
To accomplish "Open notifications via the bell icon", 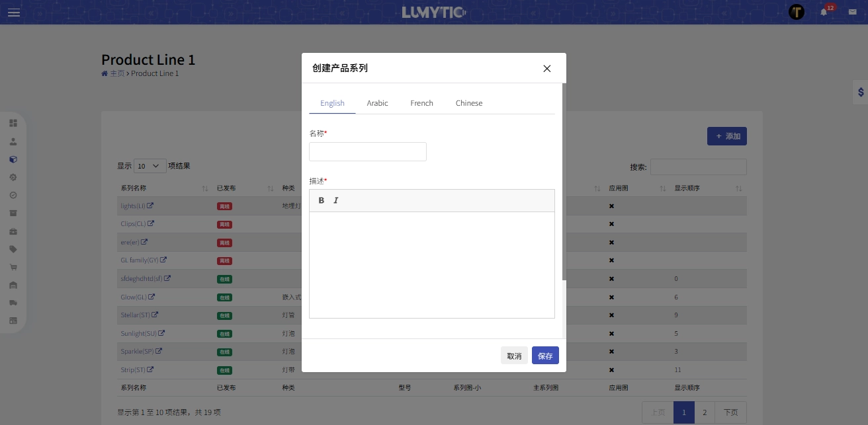I will (824, 12).
